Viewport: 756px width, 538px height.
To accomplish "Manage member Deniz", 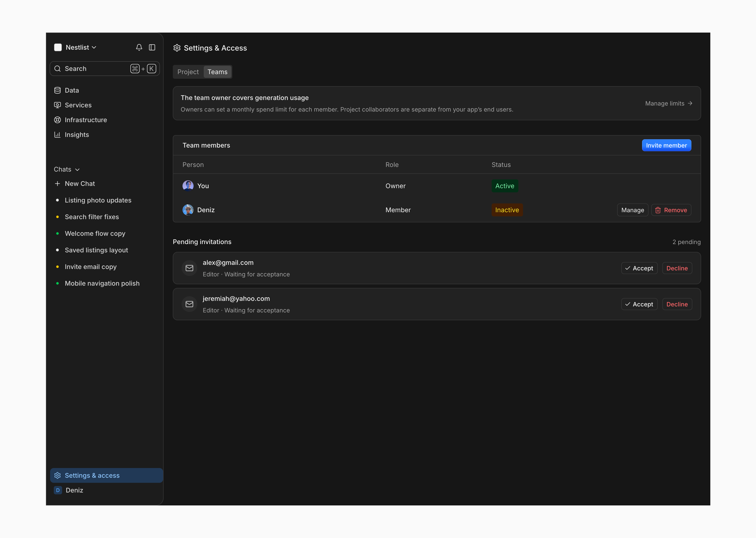I will pos(633,210).
